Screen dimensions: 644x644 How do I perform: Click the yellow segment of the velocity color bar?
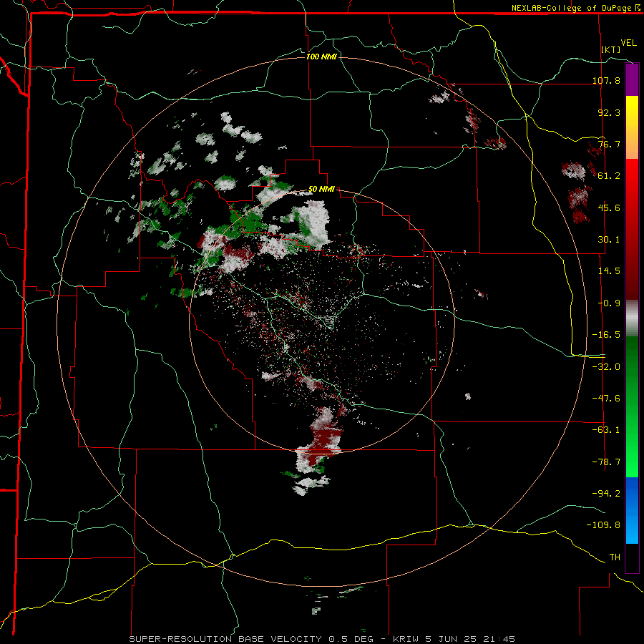tap(632, 112)
